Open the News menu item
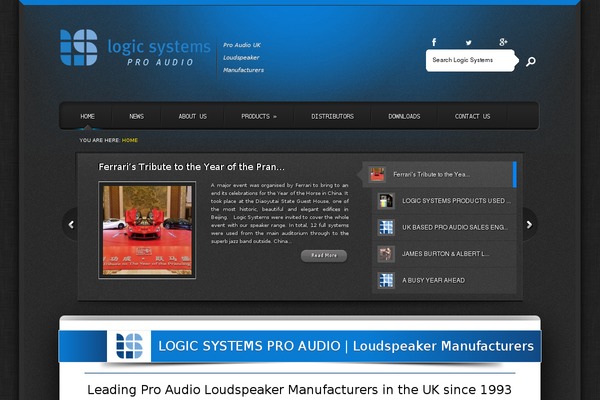The width and height of the screenshot is (600, 400). (137, 116)
